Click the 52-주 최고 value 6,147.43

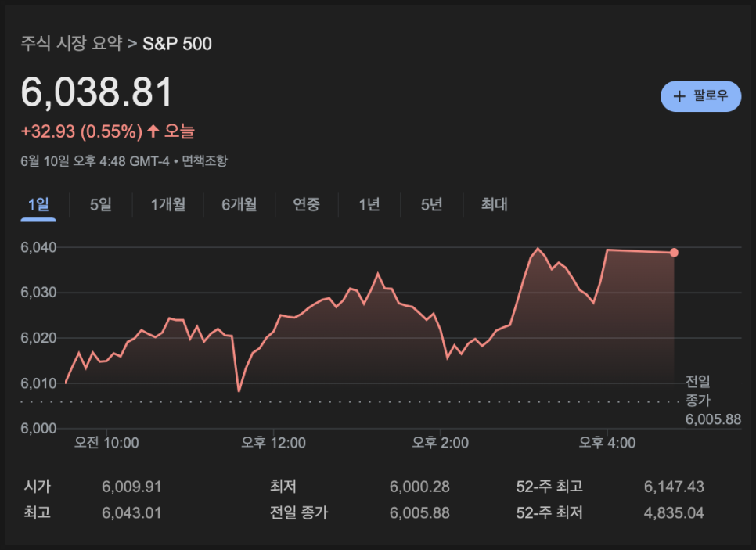[674, 487]
